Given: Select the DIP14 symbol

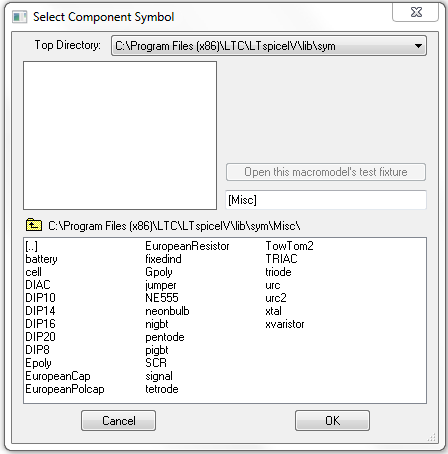Looking at the screenshot, I should click(40, 311).
